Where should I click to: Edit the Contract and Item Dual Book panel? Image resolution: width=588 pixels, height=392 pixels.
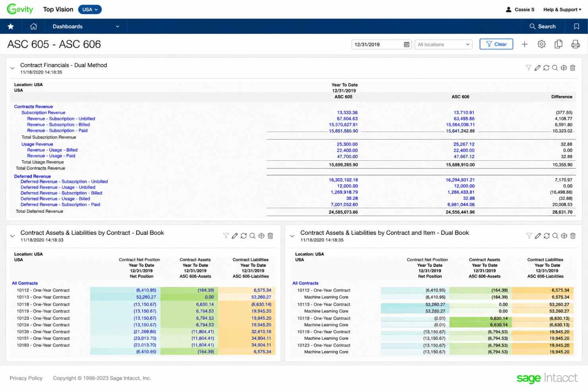click(538, 236)
